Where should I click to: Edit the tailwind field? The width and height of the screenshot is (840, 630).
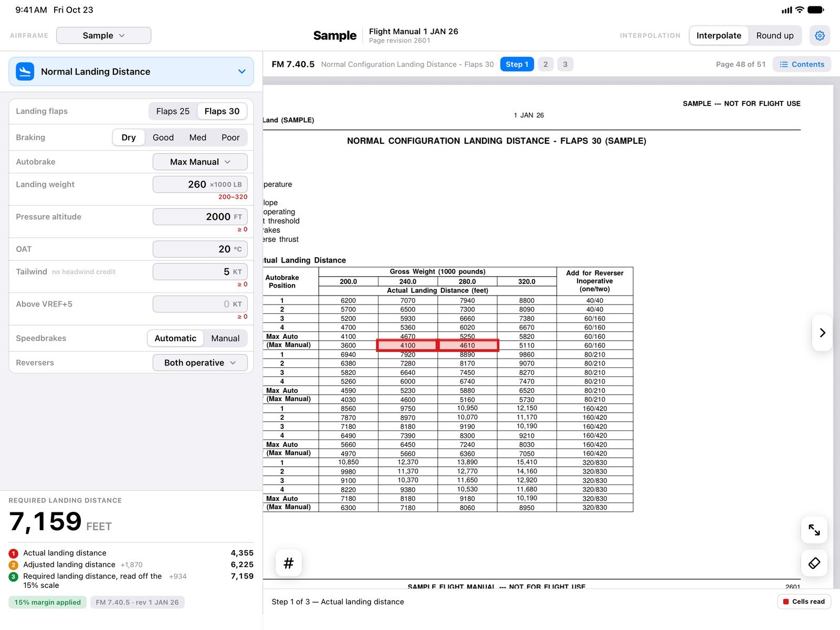click(x=200, y=271)
